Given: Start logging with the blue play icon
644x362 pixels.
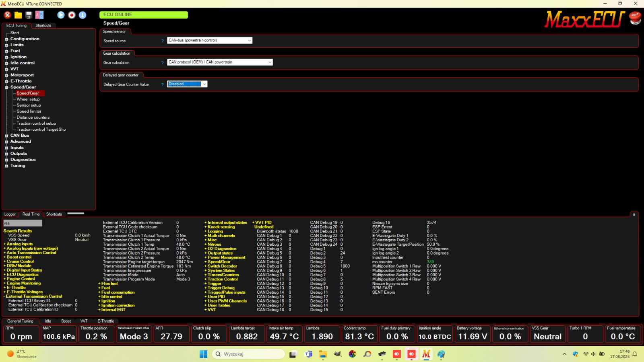Looking at the screenshot, I should point(61,15).
